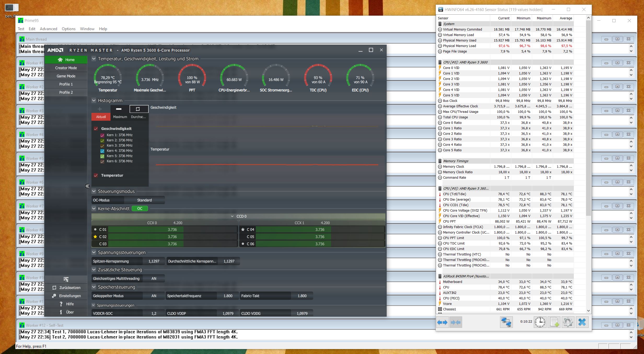Collapse the Histogramm section
The image size is (644, 354).
click(x=94, y=100)
